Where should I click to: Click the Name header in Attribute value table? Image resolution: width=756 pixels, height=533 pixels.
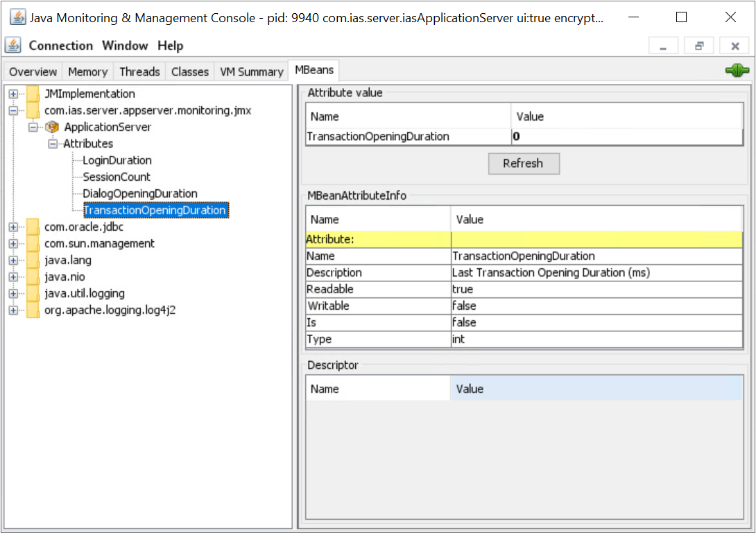pyautogui.click(x=409, y=116)
